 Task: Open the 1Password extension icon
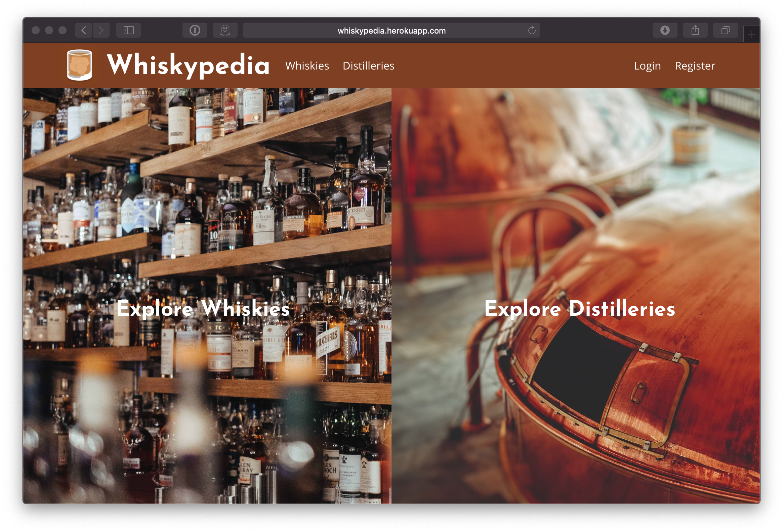[x=195, y=30]
